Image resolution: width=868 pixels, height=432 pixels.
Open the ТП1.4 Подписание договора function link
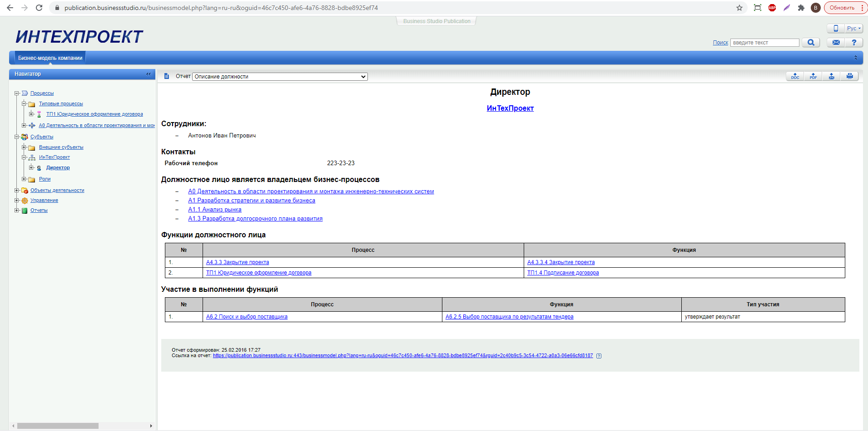coord(563,273)
